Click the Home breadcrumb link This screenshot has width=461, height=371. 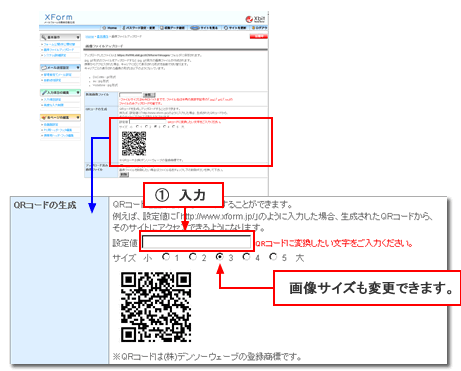(89, 37)
